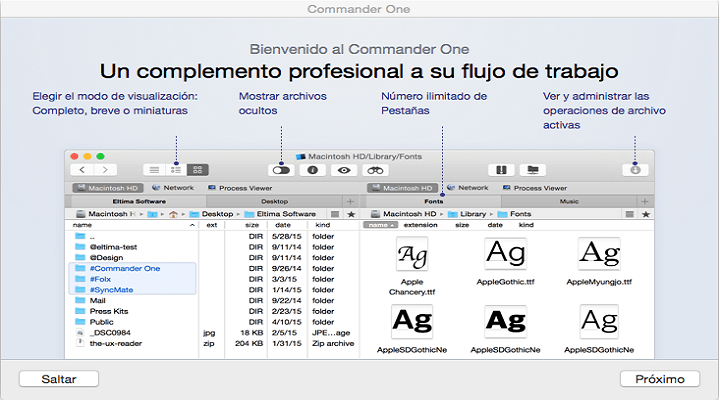This screenshot has width=720, height=400.
Task: Click home folder icon in breadcrumb
Action: coord(173,214)
